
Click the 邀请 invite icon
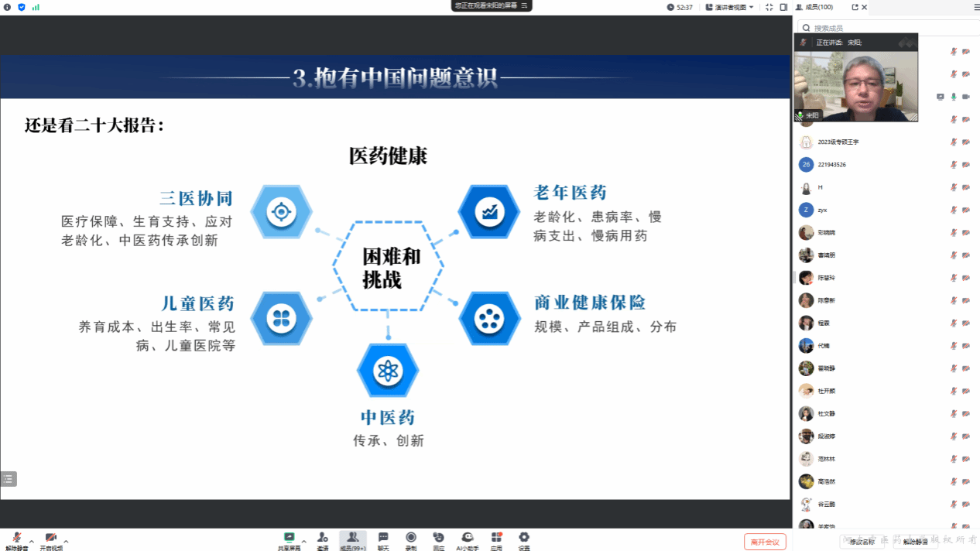coord(323,541)
